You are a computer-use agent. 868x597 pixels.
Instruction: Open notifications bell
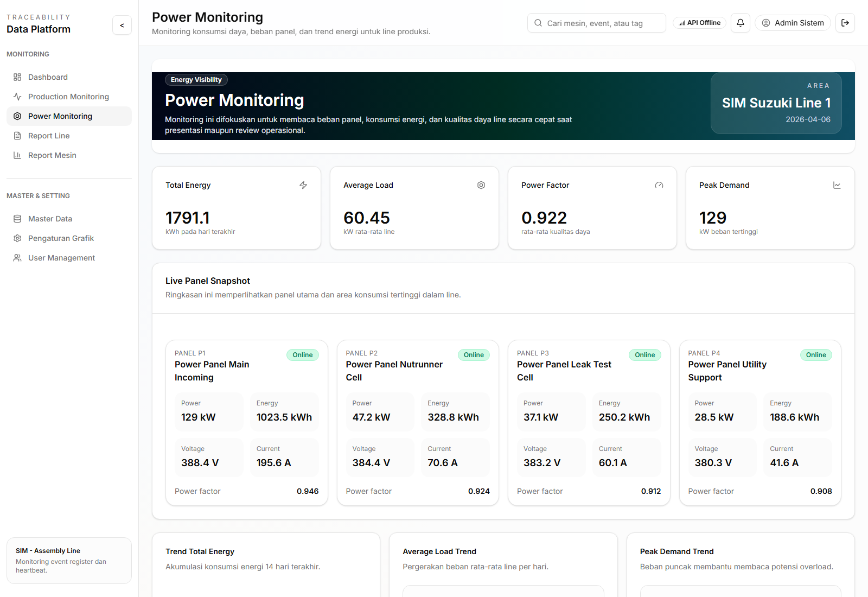click(x=741, y=23)
